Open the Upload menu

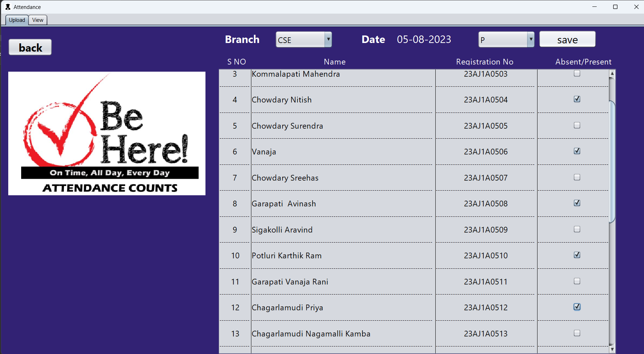click(17, 20)
